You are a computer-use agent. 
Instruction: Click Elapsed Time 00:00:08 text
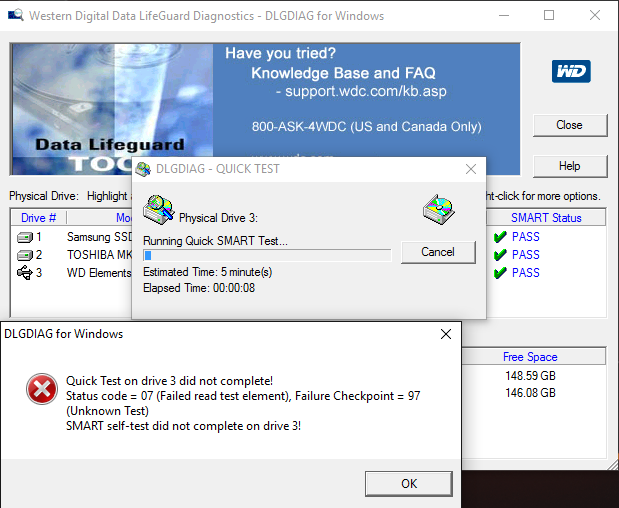[x=199, y=288]
